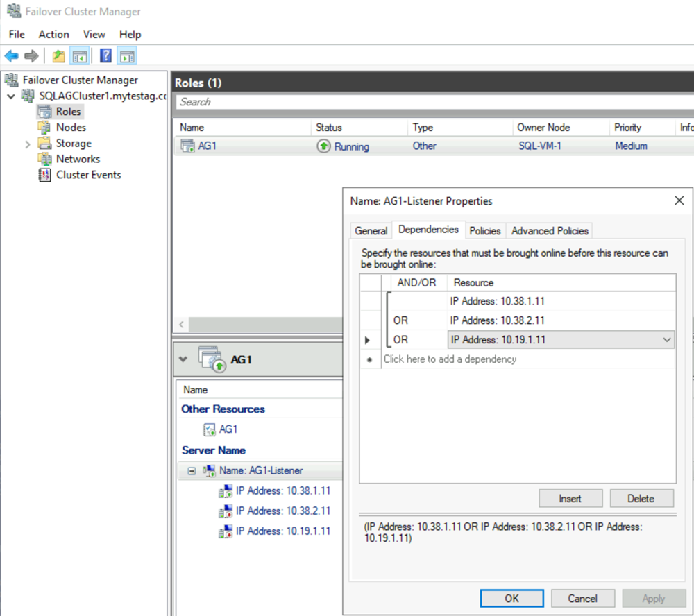The width and height of the screenshot is (694, 616).
Task: Click the Delete dependency button
Action: pyautogui.click(x=641, y=498)
